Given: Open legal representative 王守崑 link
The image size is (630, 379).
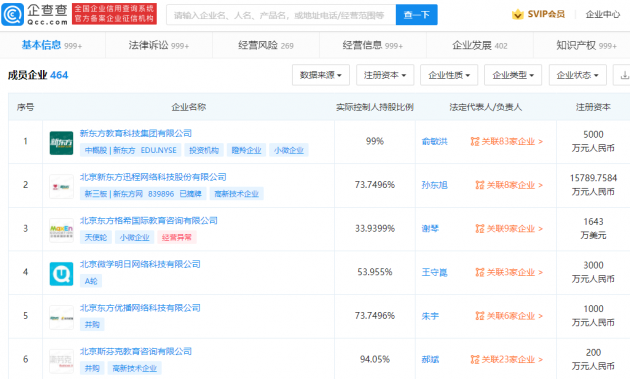Looking at the screenshot, I should point(434,272).
